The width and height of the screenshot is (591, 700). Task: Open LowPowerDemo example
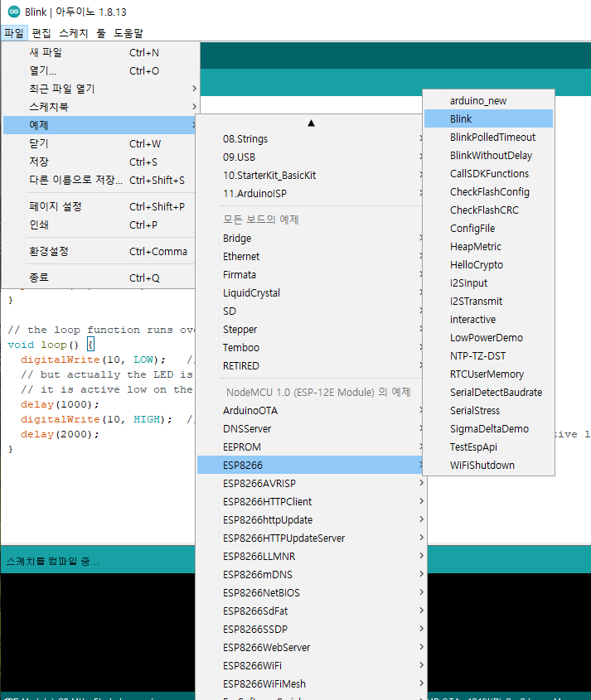[488, 338]
